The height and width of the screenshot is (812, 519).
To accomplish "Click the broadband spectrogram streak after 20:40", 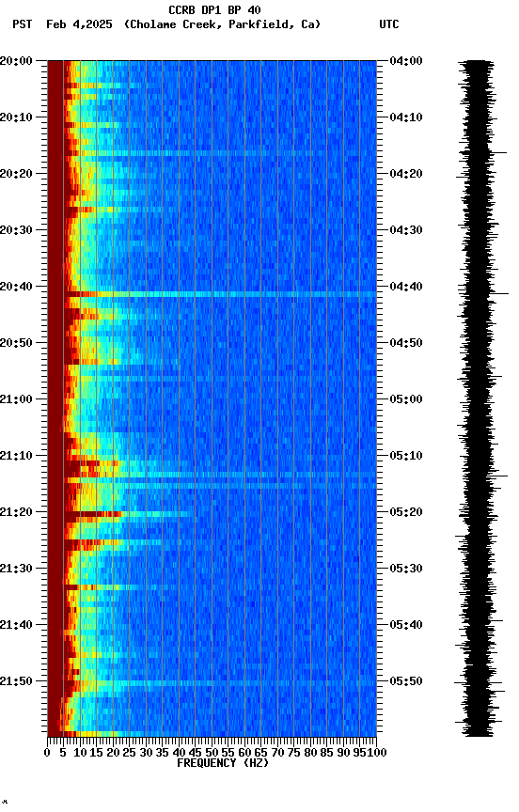I will point(220,294).
